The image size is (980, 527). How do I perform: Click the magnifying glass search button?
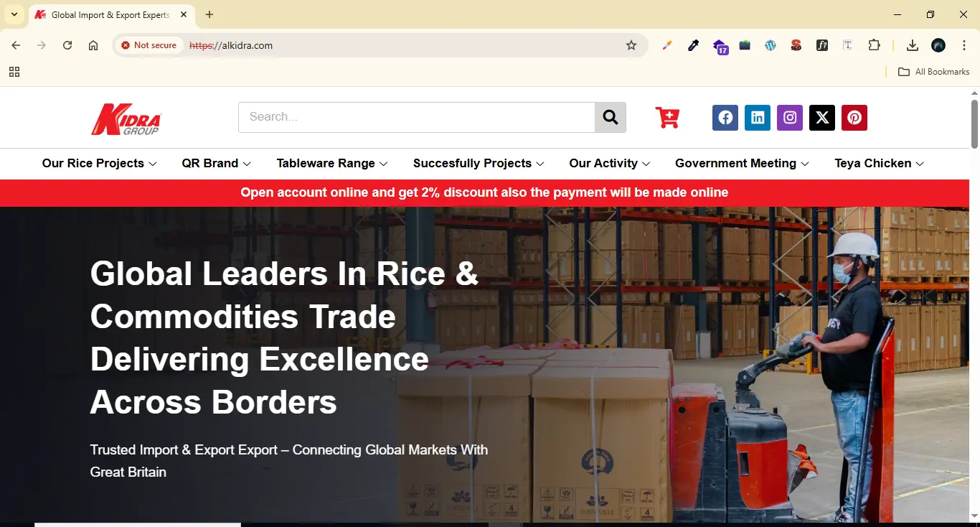tap(610, 117)
